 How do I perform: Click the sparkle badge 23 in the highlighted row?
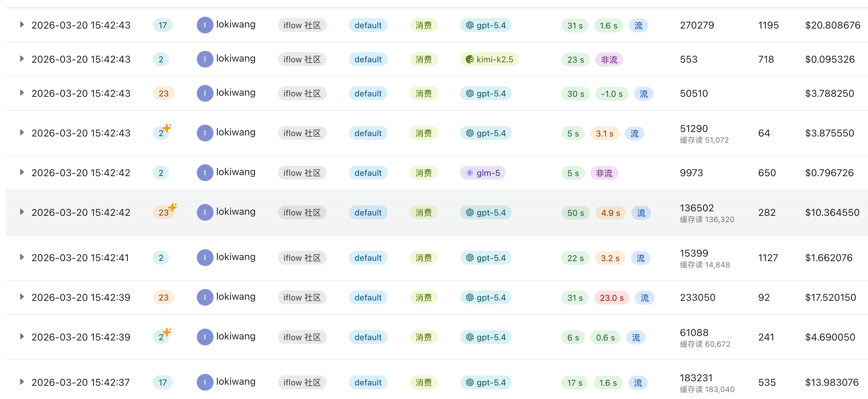tap(165, 212)
